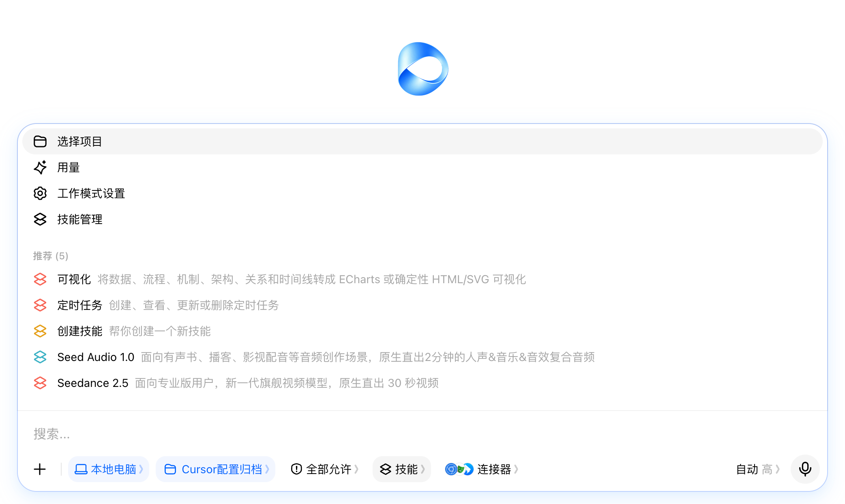This screenshot has height=504, width=845.
Task: Click the 技能 skills button
Action: point(402,469)
